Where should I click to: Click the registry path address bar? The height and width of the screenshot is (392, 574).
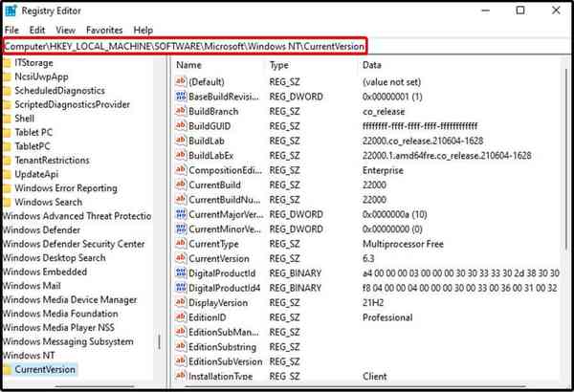pyautogui.click(x=185, y=47)
